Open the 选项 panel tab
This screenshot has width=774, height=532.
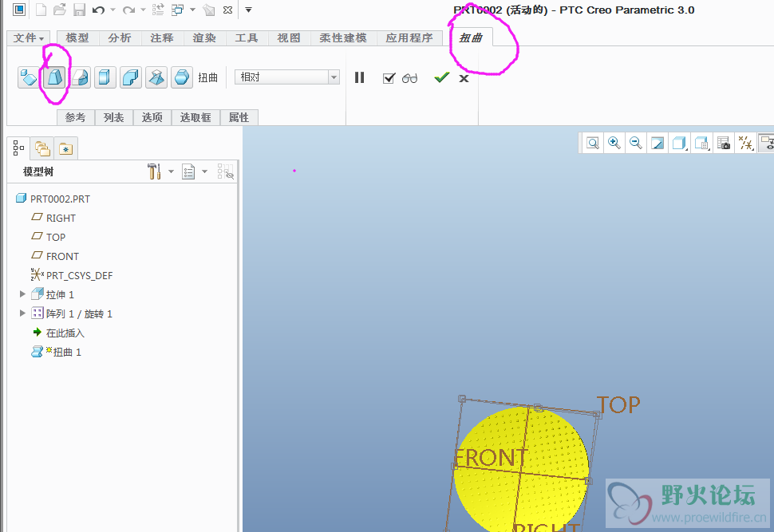point(152,117)
